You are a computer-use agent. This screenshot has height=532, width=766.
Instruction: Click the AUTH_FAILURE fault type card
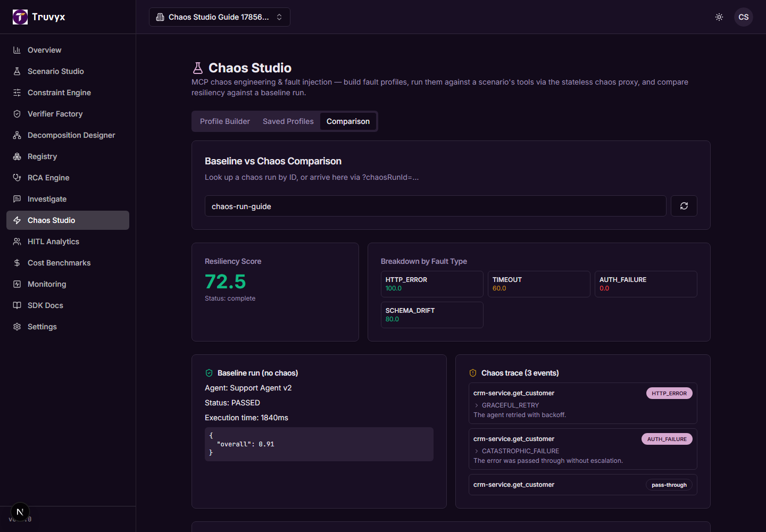click(x=646, y=284)
